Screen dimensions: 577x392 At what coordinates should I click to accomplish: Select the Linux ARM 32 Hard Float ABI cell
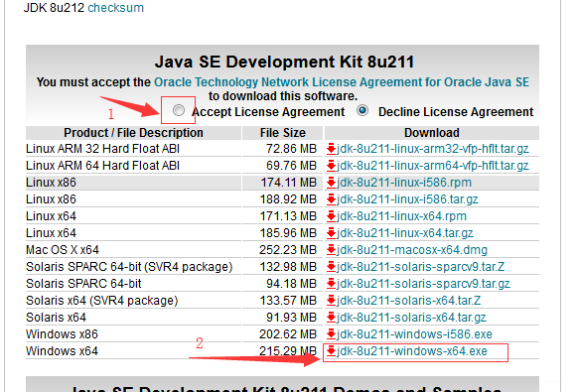pos(134,149)
